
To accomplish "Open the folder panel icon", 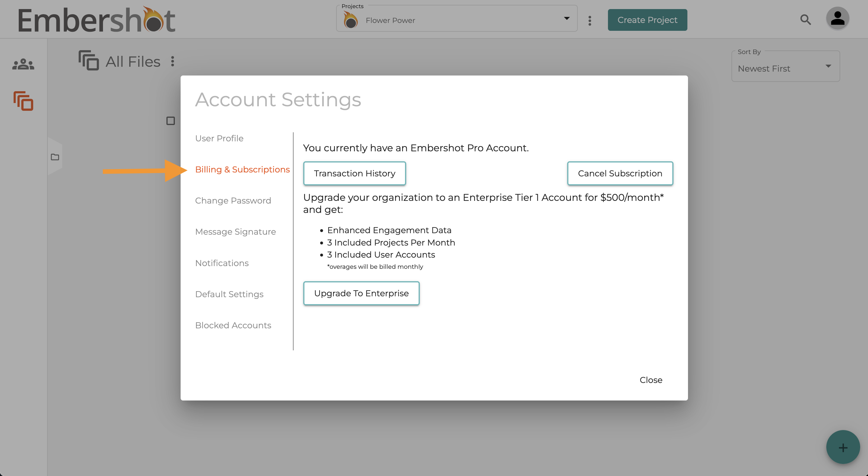I will pos(55,157).
